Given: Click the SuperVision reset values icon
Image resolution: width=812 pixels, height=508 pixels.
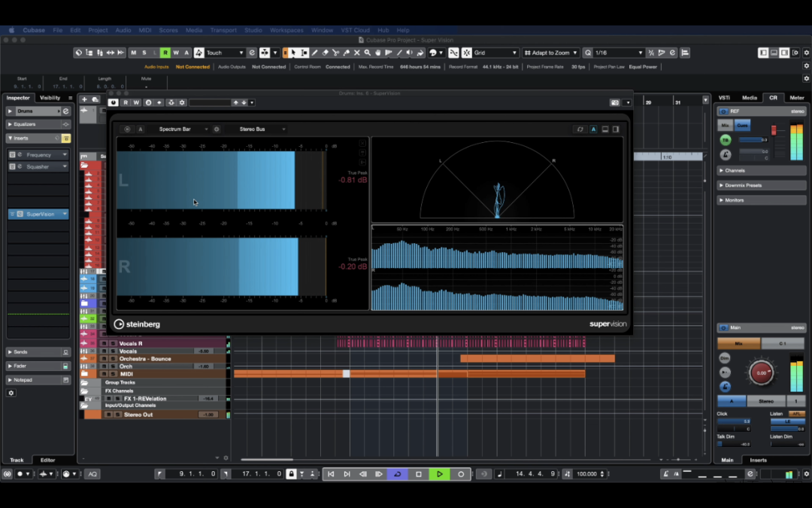Looking at the screenshot, I should click(x=580, y=129).
